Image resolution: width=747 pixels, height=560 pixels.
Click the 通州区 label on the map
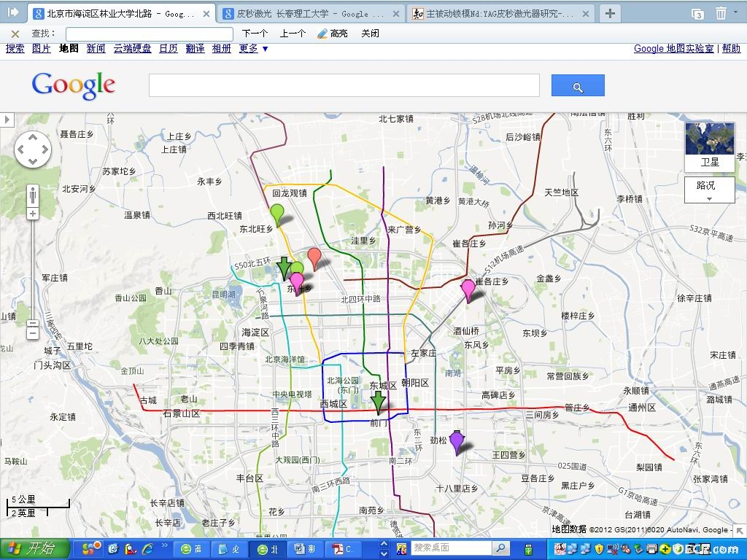click(642, 408)
